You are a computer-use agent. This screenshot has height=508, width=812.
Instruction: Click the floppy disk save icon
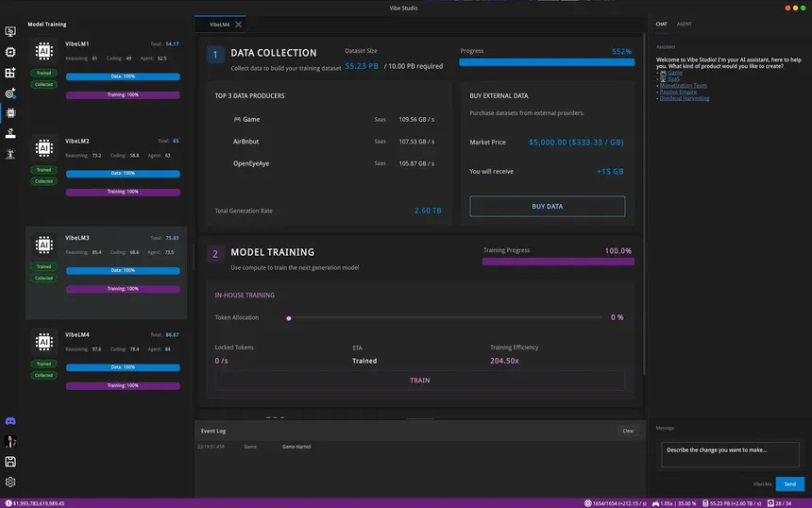10,462
